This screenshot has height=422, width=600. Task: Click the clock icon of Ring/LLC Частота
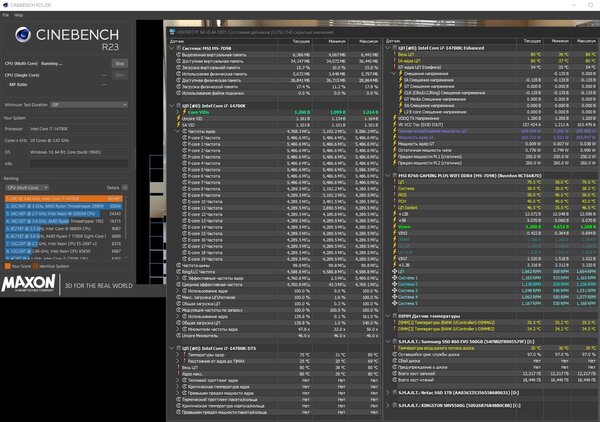pos(178,272)
